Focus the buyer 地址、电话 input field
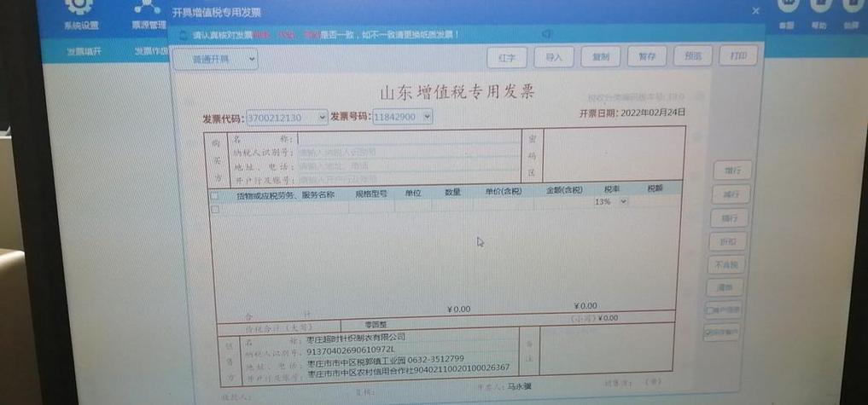 (x=409, y=165)
